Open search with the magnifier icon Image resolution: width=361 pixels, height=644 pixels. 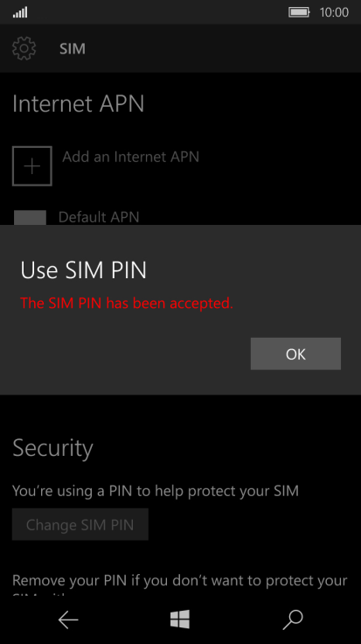click(293, 619)
